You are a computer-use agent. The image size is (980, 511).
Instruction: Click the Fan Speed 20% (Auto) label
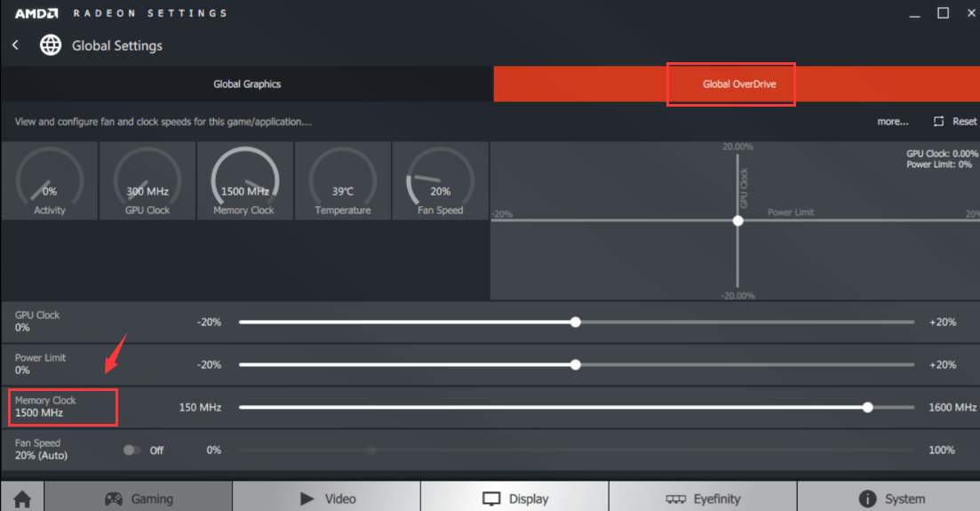coord(41,449)
